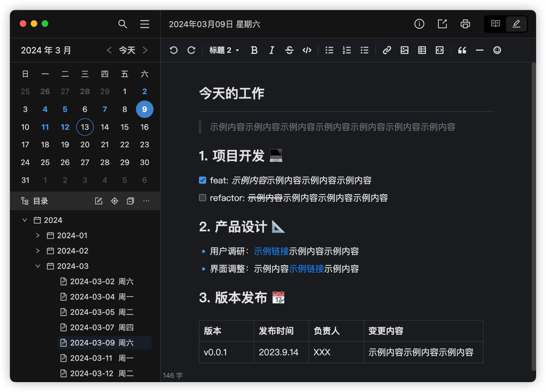Click 今天 to jump to today
Image resolution: width=546 pixels, height=392 pixels.
click(127, 50)
